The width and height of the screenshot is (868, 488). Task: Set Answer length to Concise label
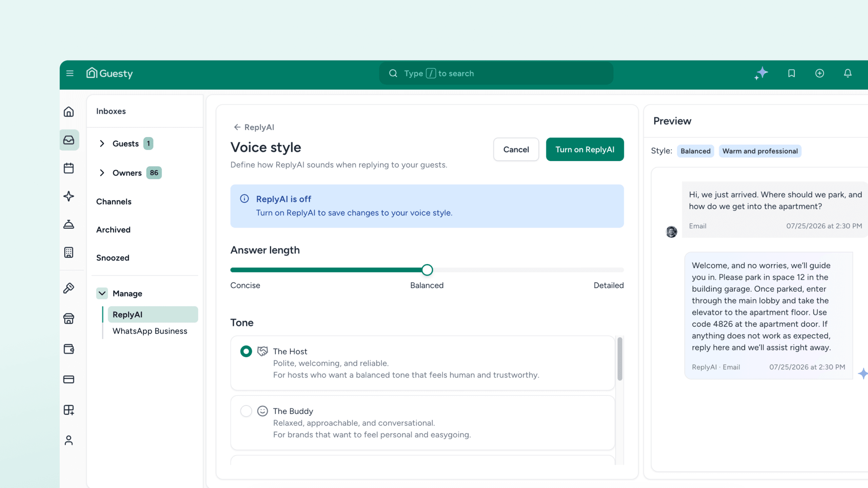point(245,285)
